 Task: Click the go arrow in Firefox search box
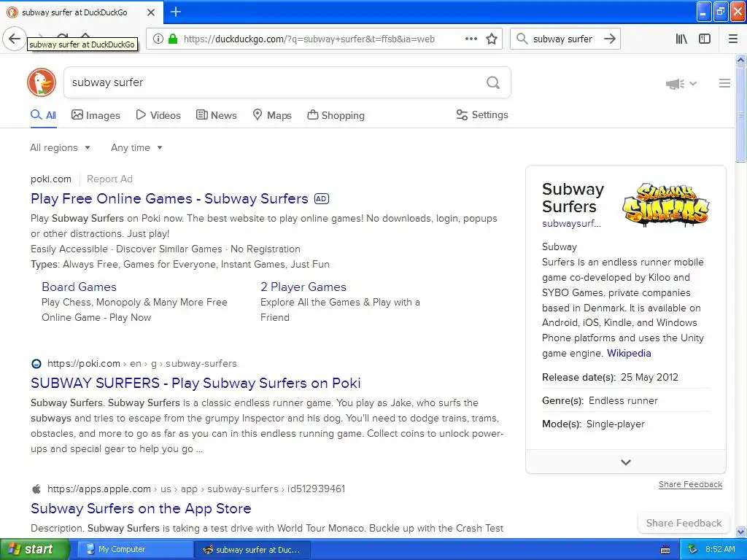(x=610, y=39)
